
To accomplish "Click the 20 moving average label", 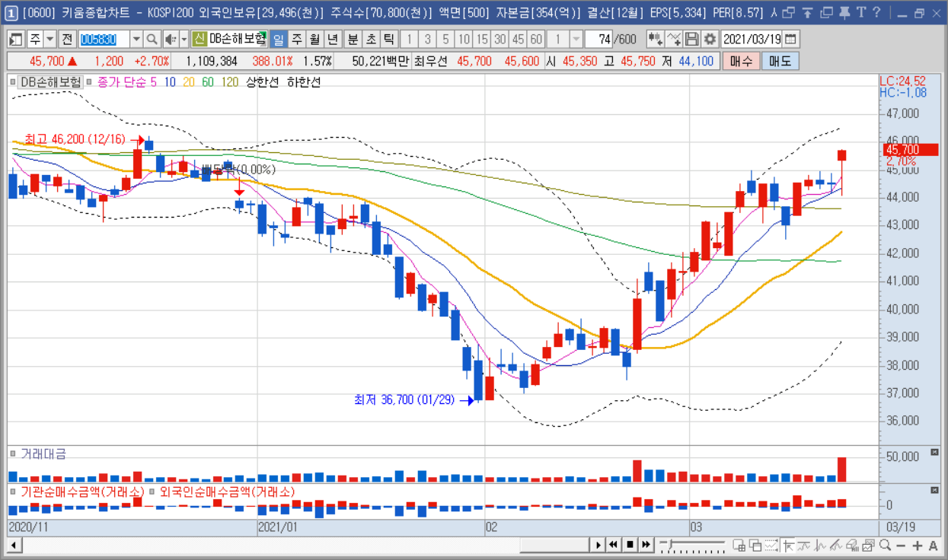I will point(188,82).
